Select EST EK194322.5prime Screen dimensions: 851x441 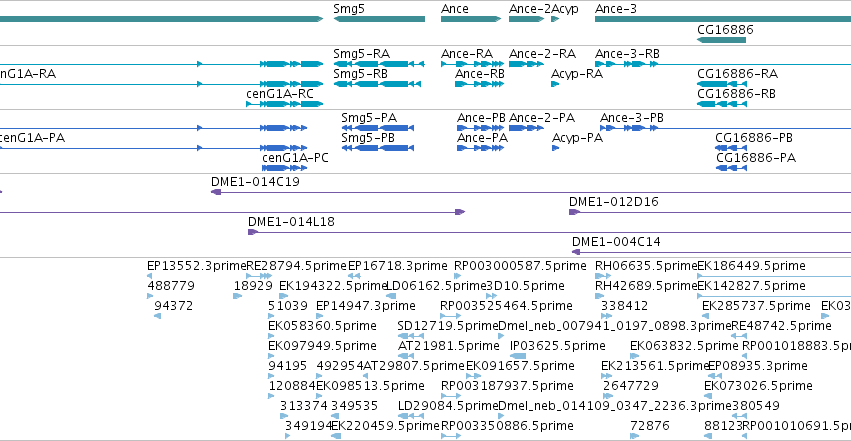333,286
